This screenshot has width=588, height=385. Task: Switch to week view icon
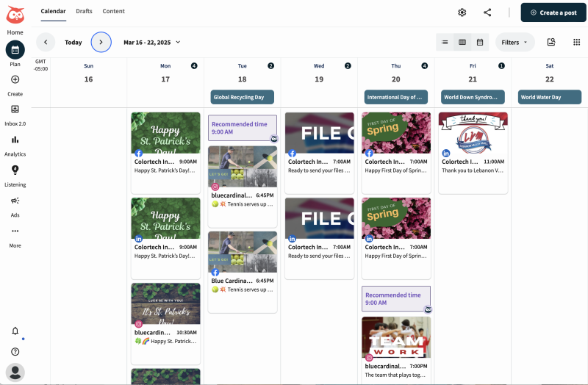click(462, 43)
